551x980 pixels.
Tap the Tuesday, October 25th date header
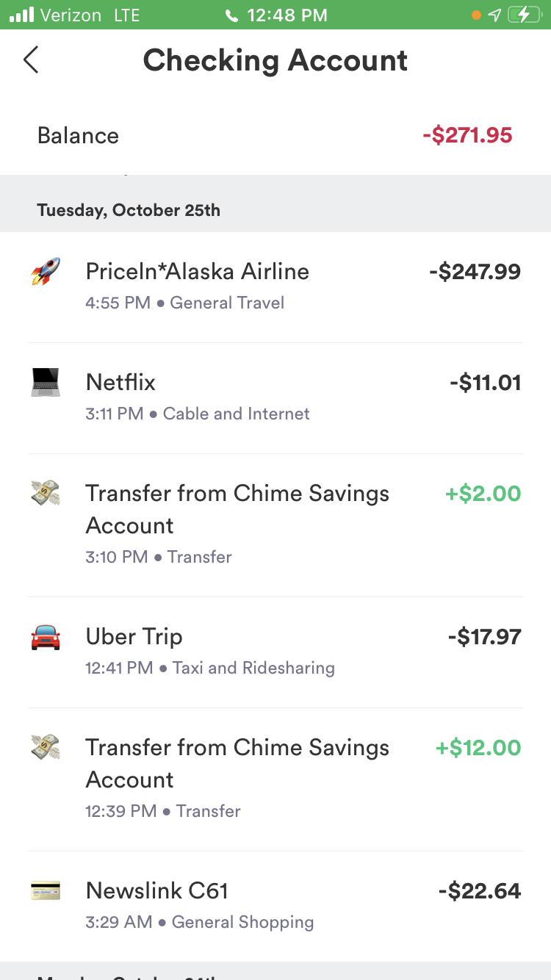129,211
